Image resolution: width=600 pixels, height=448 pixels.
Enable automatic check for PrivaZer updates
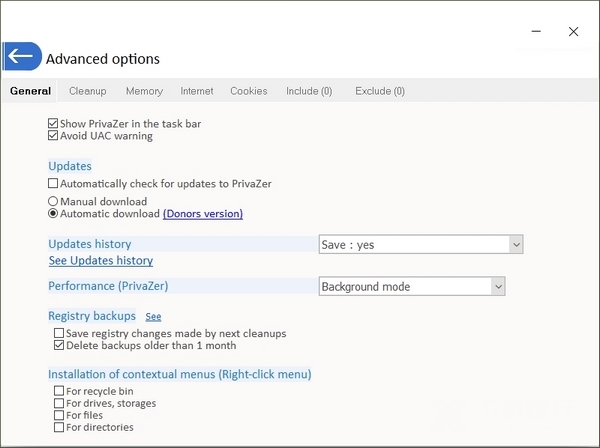click(x=54, y=184)
